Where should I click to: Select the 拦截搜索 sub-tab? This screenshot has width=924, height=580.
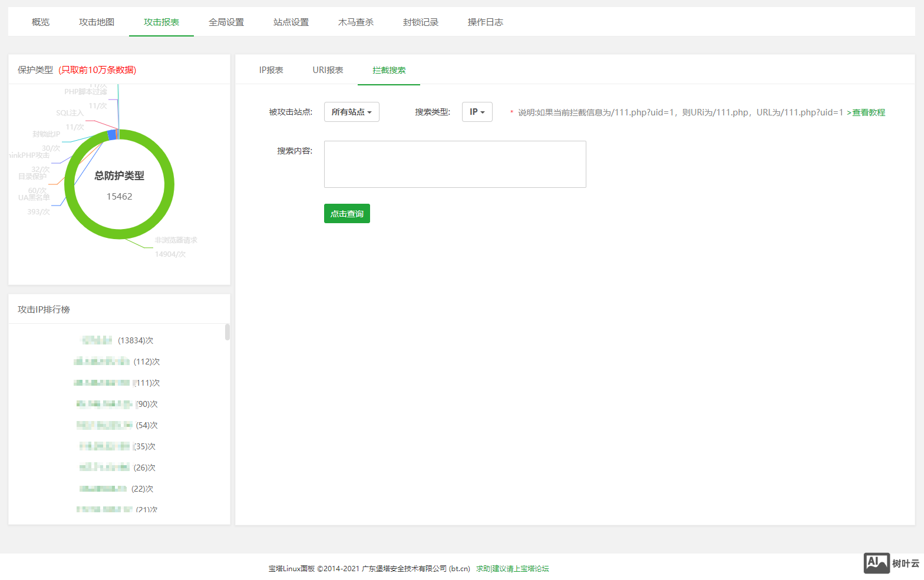click(389, 70)
